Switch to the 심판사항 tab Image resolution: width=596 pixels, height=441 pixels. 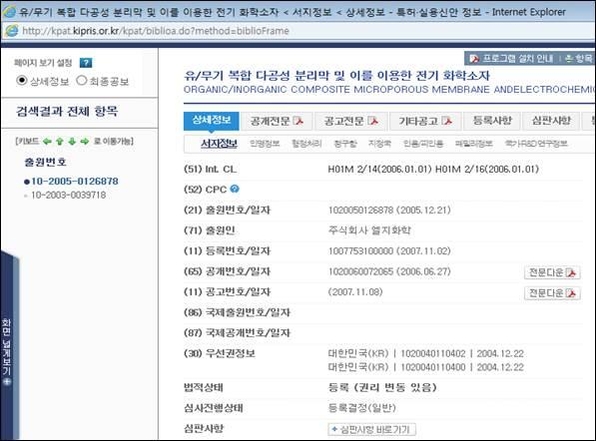coord(551,121)
